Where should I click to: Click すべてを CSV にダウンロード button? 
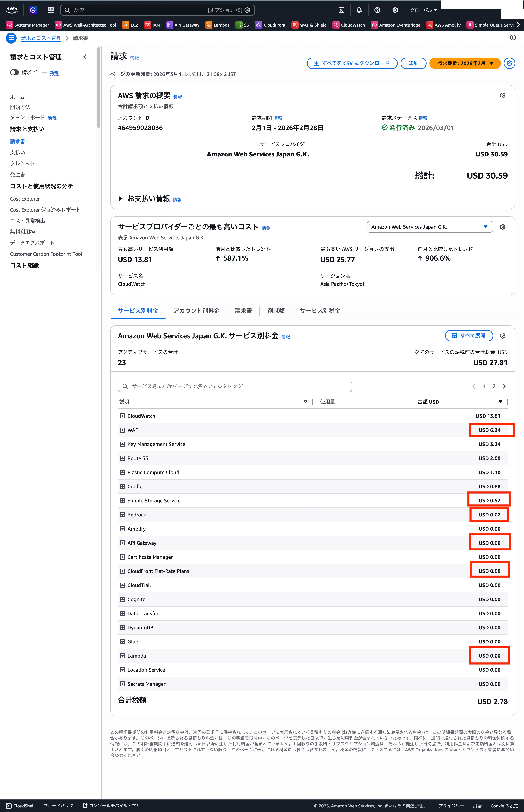352,63
